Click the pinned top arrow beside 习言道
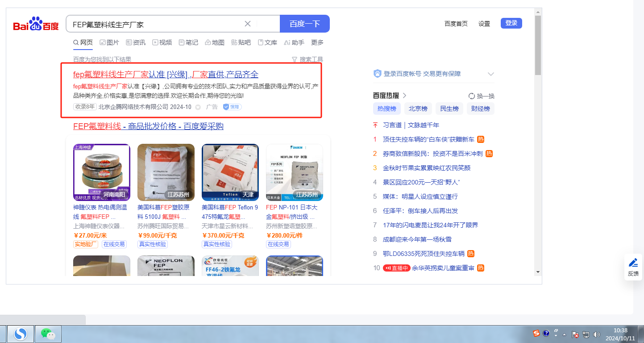Viewport: 644px width, 343px height. tap(375, 125)
